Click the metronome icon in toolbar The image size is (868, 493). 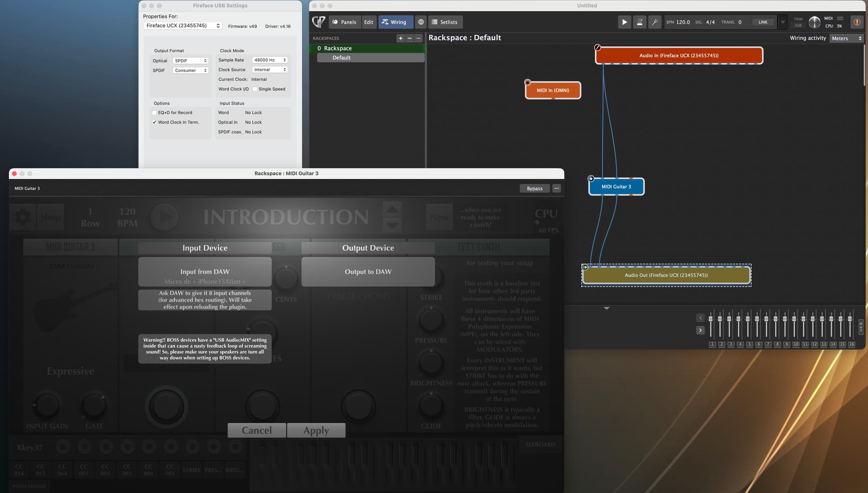coord(639,22)
